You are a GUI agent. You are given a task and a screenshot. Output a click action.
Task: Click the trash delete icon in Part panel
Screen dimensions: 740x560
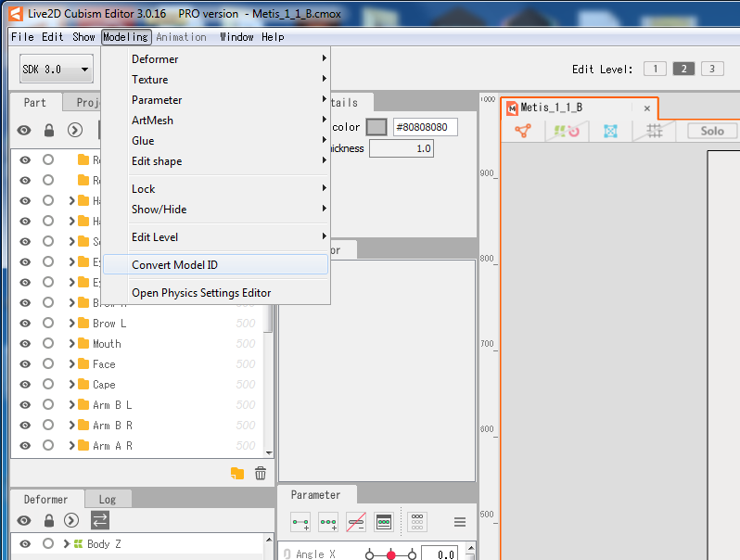coord(261,473)
